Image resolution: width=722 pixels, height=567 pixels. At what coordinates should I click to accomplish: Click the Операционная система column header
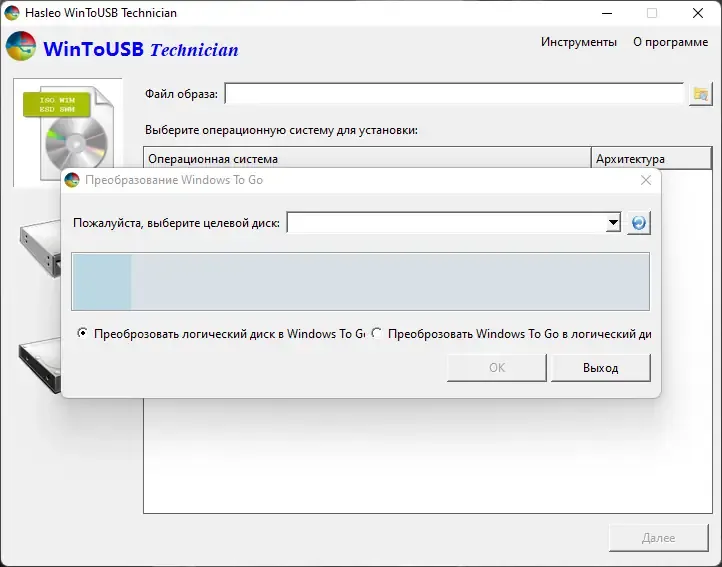[x=367, y=159]
